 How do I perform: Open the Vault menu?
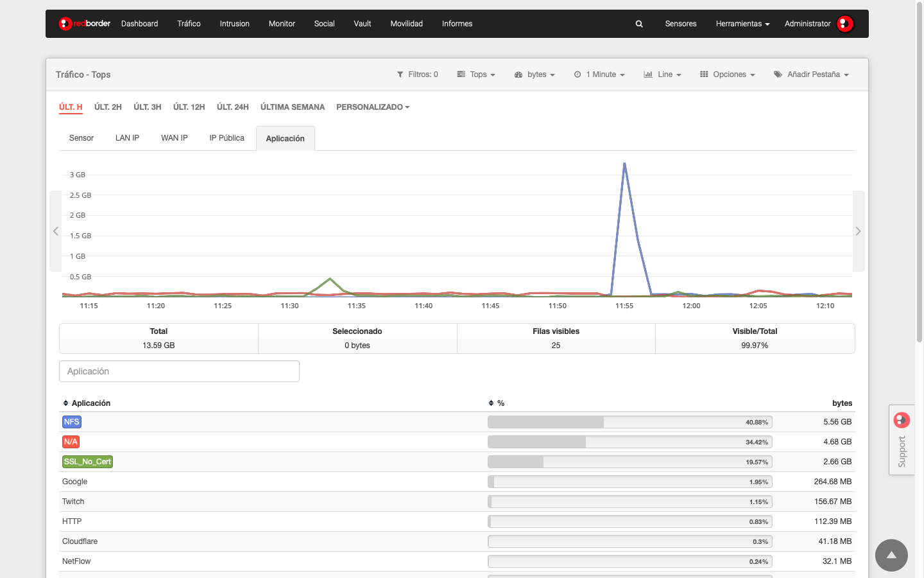click(362, 24)
